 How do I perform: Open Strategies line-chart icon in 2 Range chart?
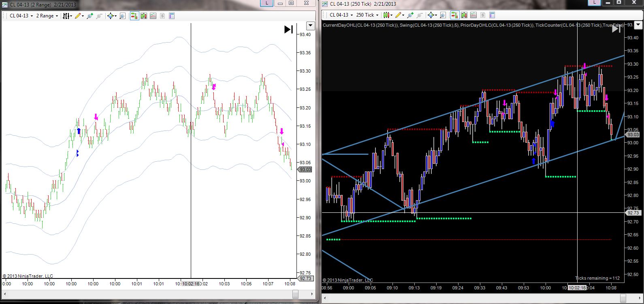click(153, 16)
